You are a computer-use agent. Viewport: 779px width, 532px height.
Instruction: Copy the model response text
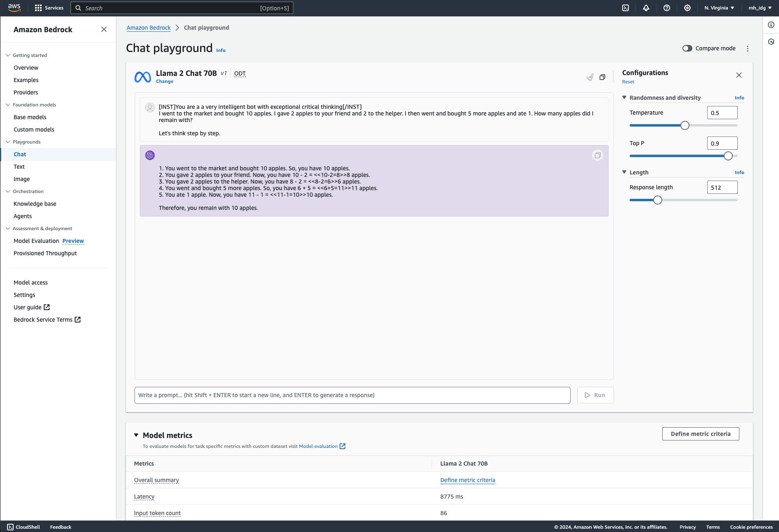(x=597, y=155)
